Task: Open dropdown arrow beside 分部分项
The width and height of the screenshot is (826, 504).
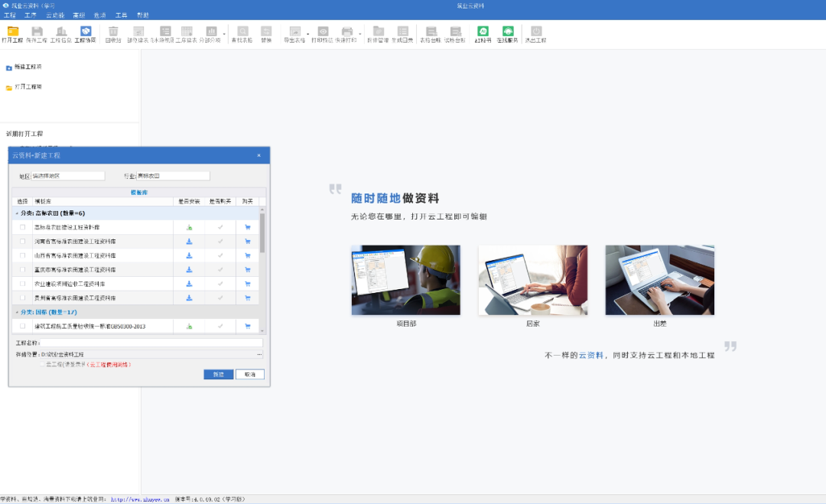Action: click(224, 34)
